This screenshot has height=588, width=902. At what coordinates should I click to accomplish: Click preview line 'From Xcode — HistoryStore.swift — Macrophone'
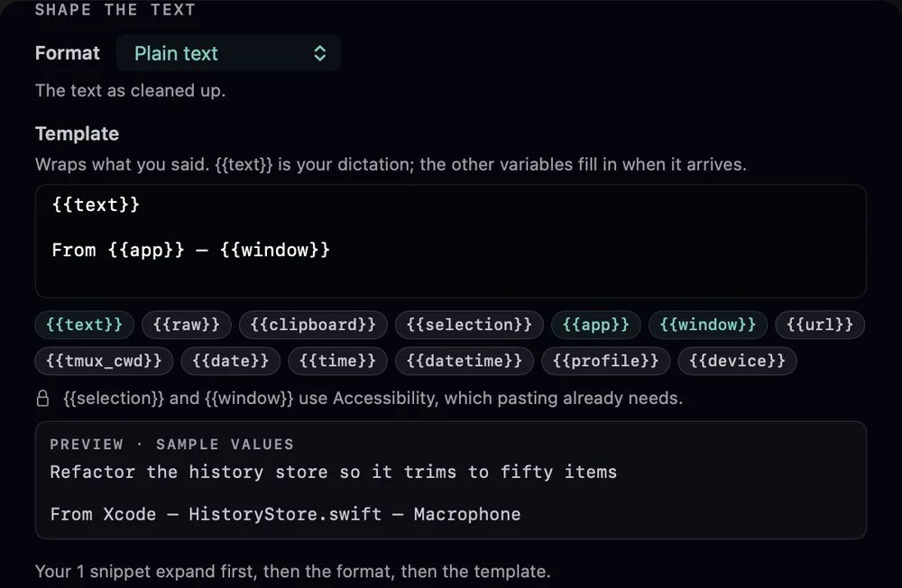[285, 514]
